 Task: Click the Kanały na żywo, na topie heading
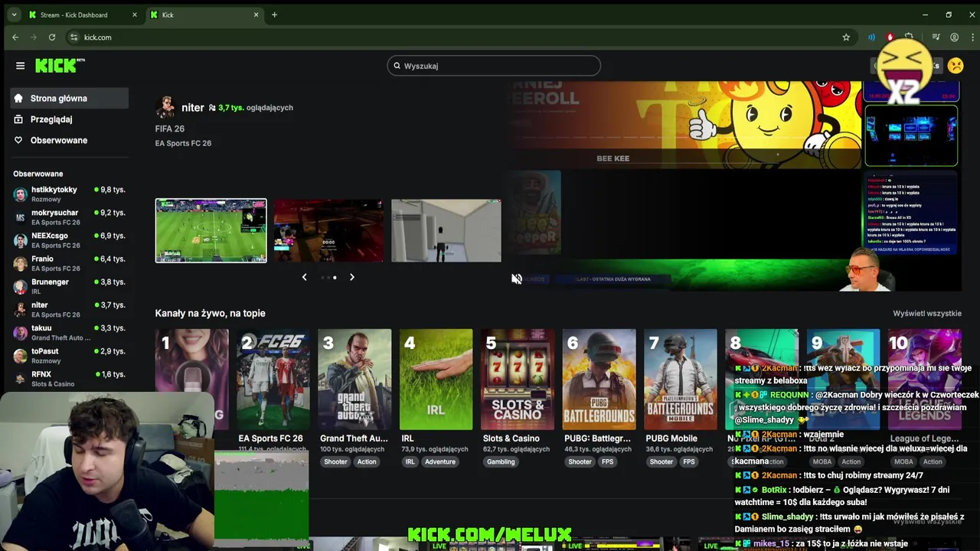tap(211, 313)
